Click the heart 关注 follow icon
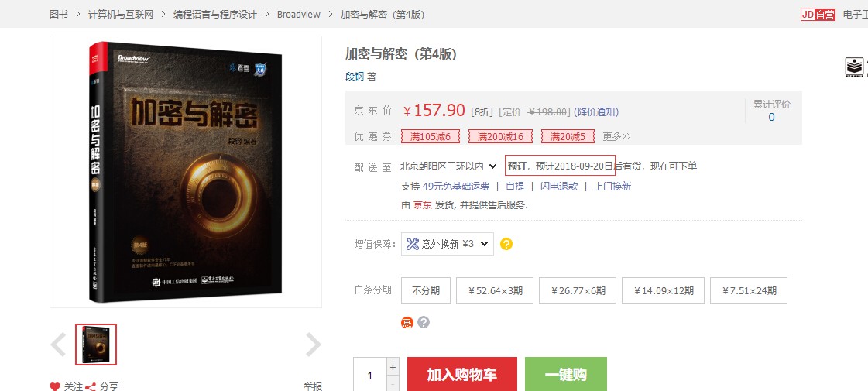Screen dimensions: 868x391 [55, 386]
